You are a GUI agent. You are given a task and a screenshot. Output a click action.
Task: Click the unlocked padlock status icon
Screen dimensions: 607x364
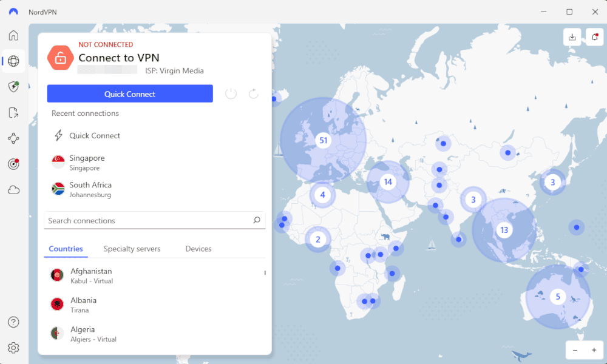[60, 58]
